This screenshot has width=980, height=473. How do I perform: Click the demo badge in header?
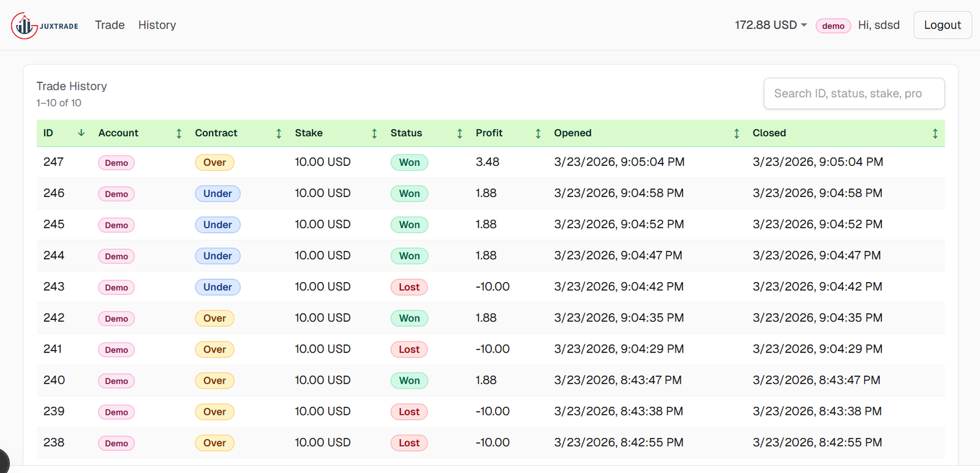pyautogui.click(x=833, y=26)
